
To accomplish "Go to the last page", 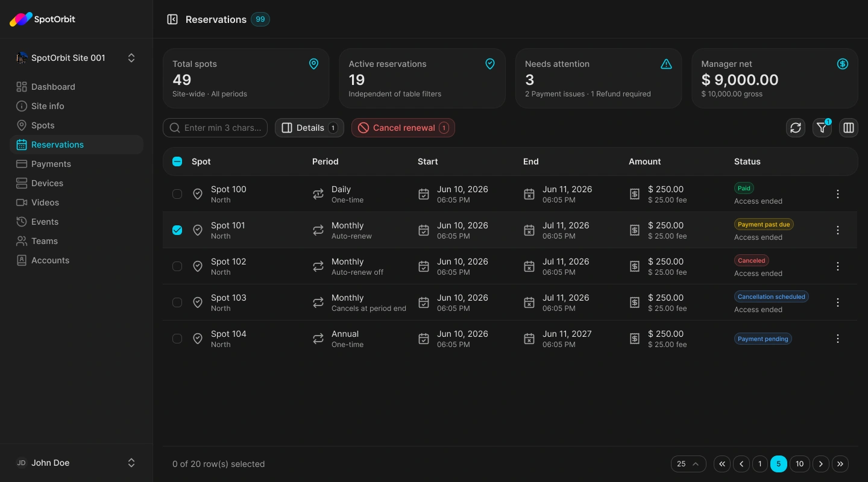I will click(x=840, y=464).
